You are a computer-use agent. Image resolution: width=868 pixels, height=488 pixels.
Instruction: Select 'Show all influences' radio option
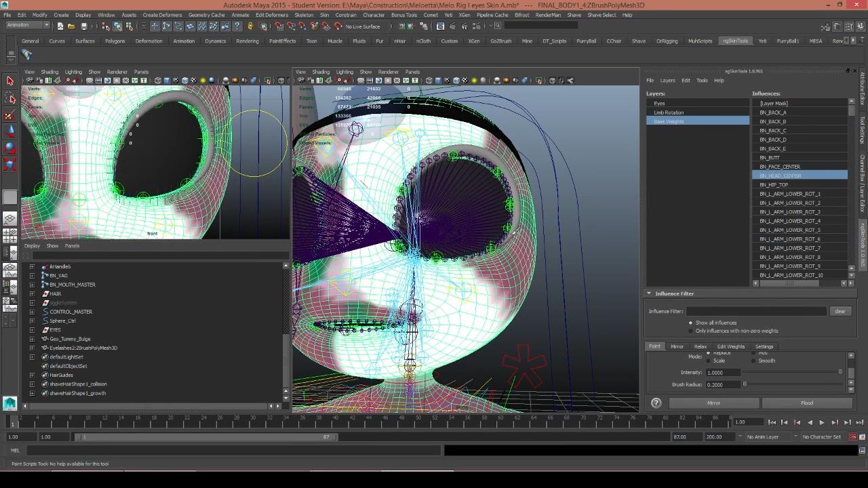tap(691, 323)
